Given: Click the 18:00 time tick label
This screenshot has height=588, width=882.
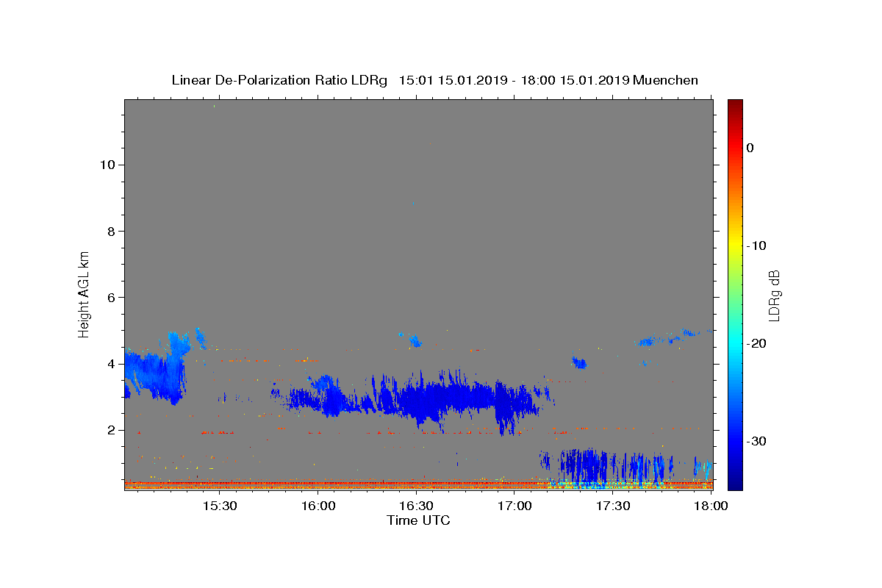Looking at the screenshot, I should point(711,506).
